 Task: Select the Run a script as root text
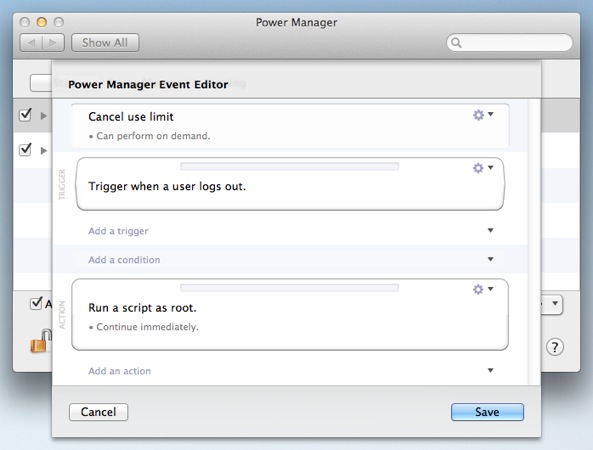142,308
